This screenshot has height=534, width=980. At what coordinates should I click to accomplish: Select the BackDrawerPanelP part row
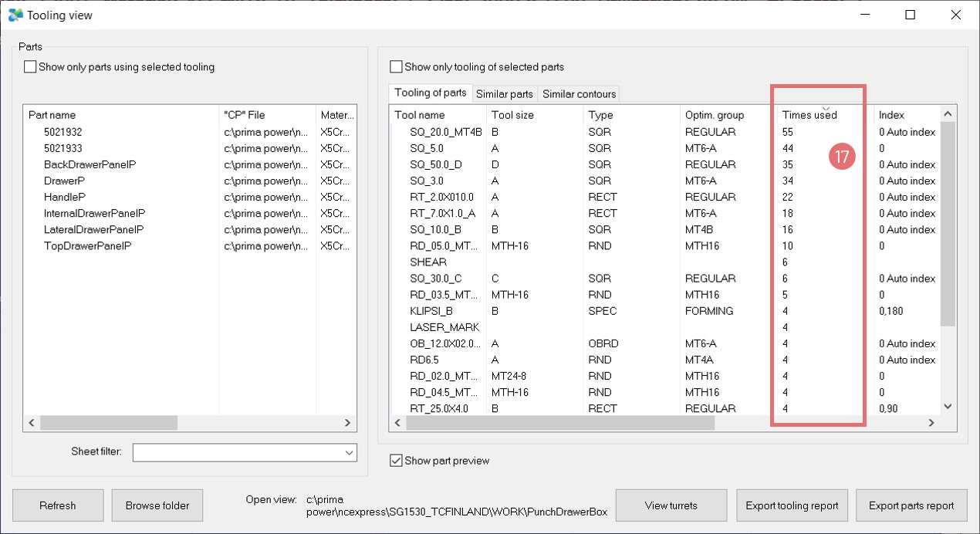click(x=90, y=164)
